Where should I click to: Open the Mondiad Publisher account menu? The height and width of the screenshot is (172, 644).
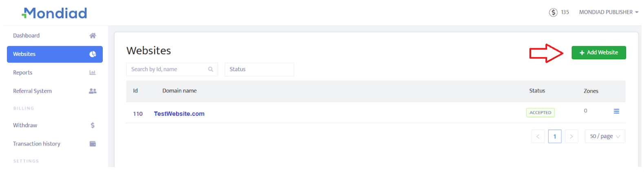click(x=609, y=12)
